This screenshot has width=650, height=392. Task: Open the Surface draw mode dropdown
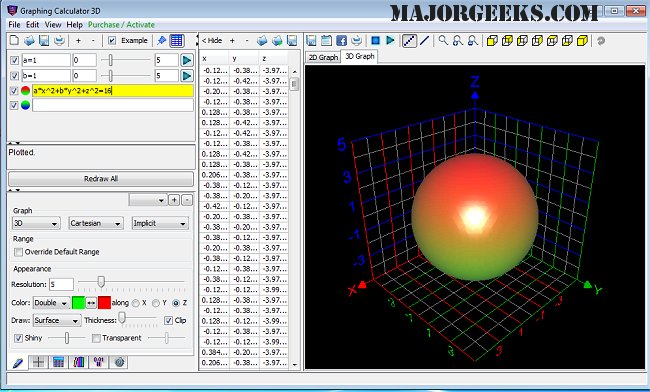pos(57,321)
